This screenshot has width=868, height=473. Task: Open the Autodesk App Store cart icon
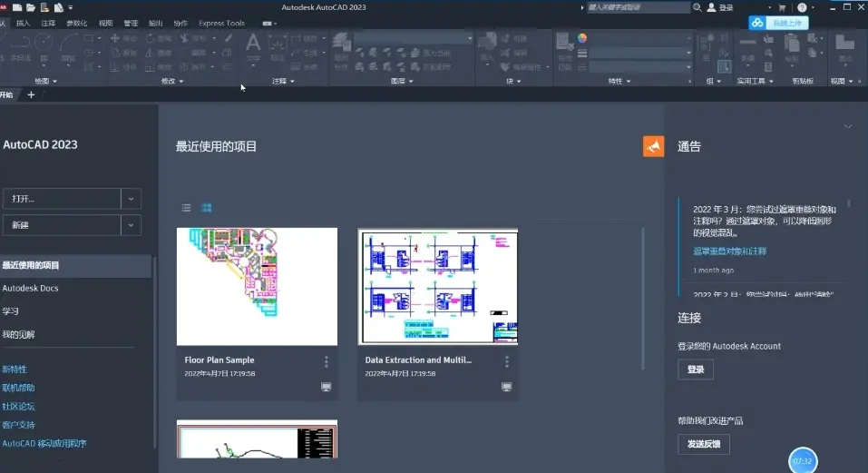[x=782, y=8]
